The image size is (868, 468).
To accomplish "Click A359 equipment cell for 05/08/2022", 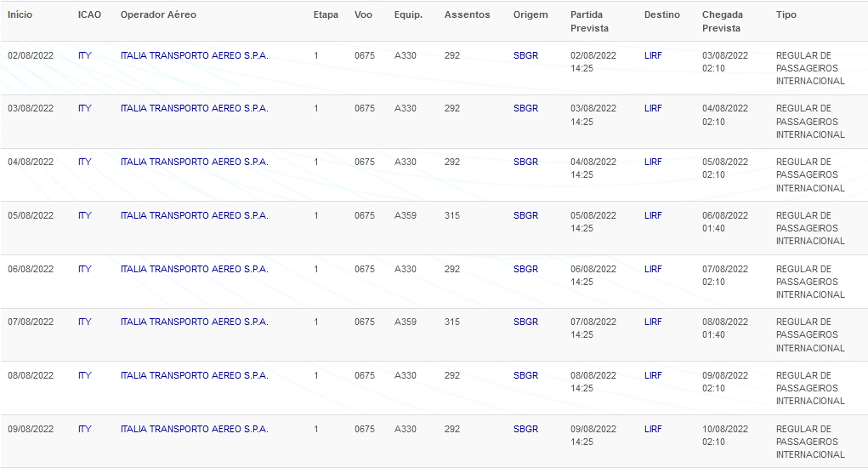I will click(406, 215).
